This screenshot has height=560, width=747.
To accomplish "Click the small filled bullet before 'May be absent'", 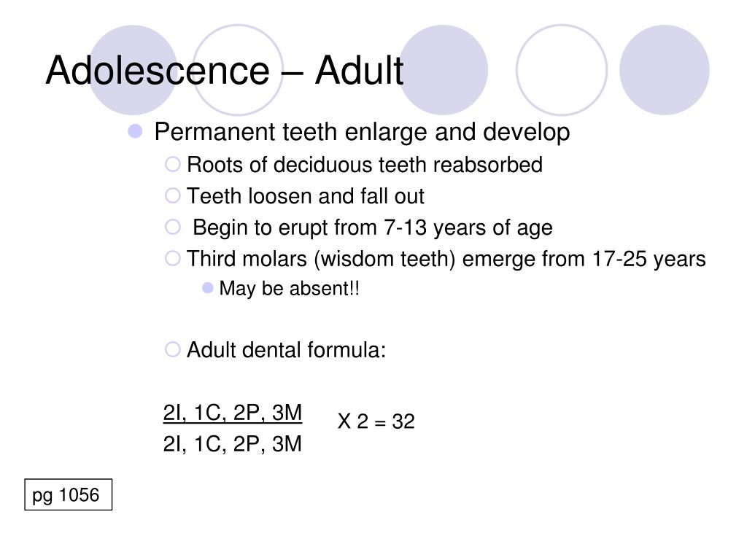I will click(x=208, y=288).
